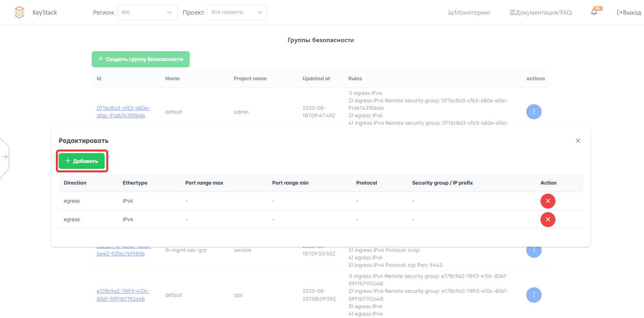
Task: Expand the left sidebar arrow
Action: 5,157
